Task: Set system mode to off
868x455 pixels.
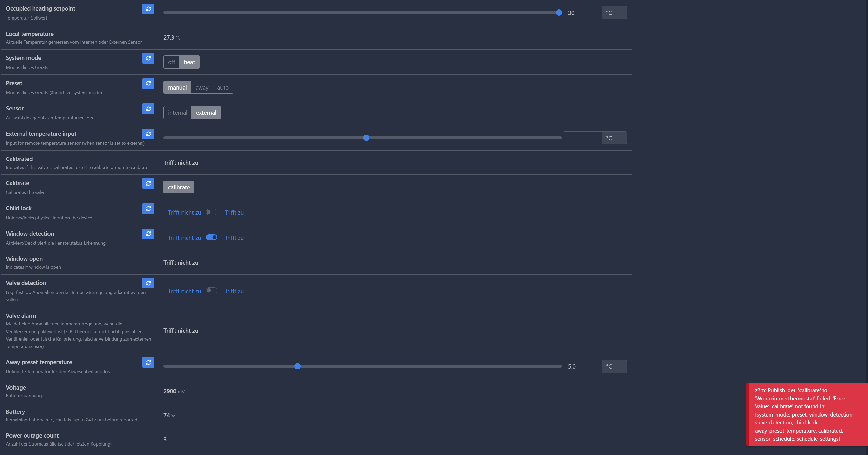Action: point(171,62)
